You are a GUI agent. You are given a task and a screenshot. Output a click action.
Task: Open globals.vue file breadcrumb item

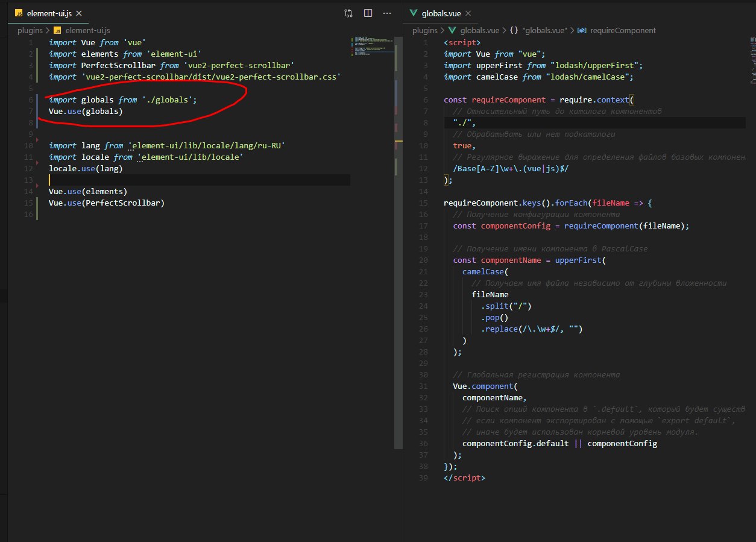pyautogui.click(x=479, y=30)
